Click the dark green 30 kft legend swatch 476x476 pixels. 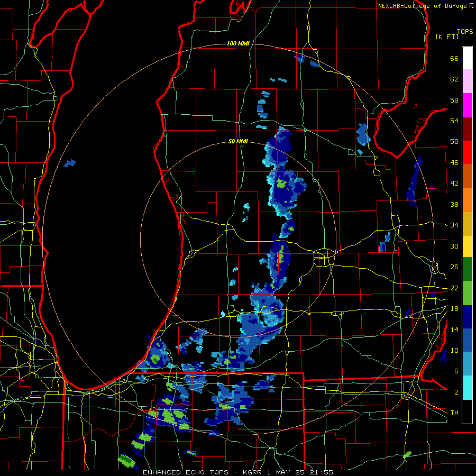pyautogui.click(x=467, y=269)
